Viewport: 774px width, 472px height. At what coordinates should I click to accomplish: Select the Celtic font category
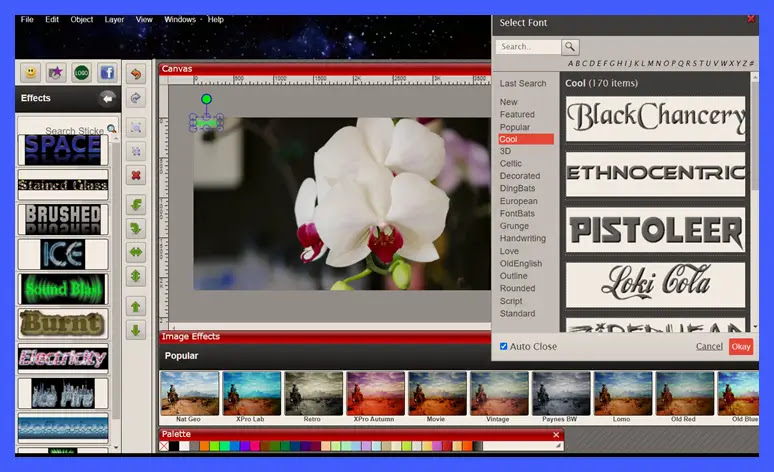coord(510,163)
